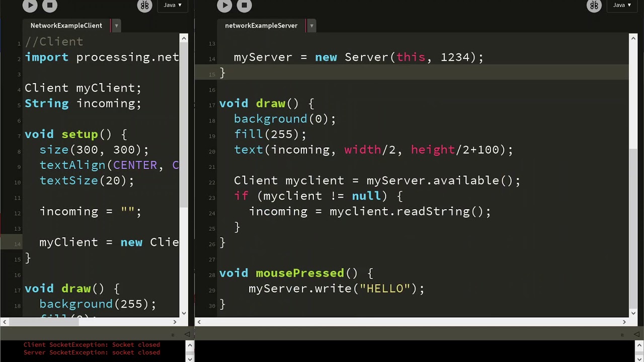Click 'textSize(20);' line
Viewport: 644px width, 362px height.
click(x=87, y=180)
